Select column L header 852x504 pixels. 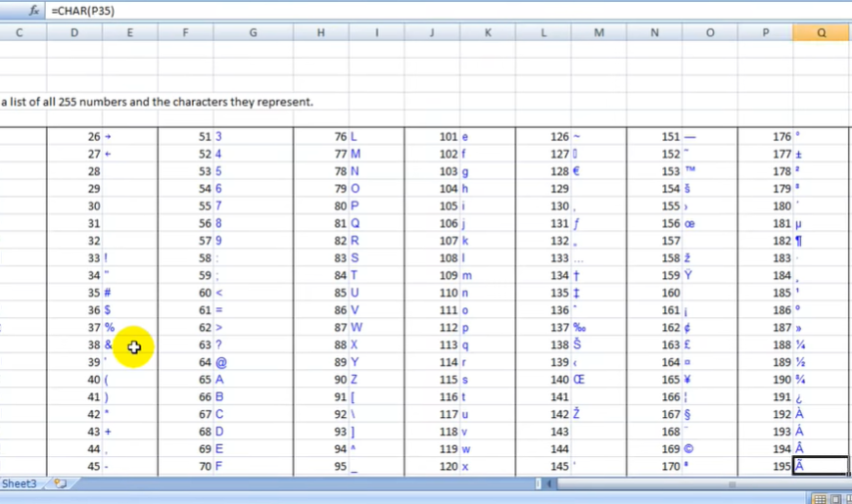[x=544, y=32]
